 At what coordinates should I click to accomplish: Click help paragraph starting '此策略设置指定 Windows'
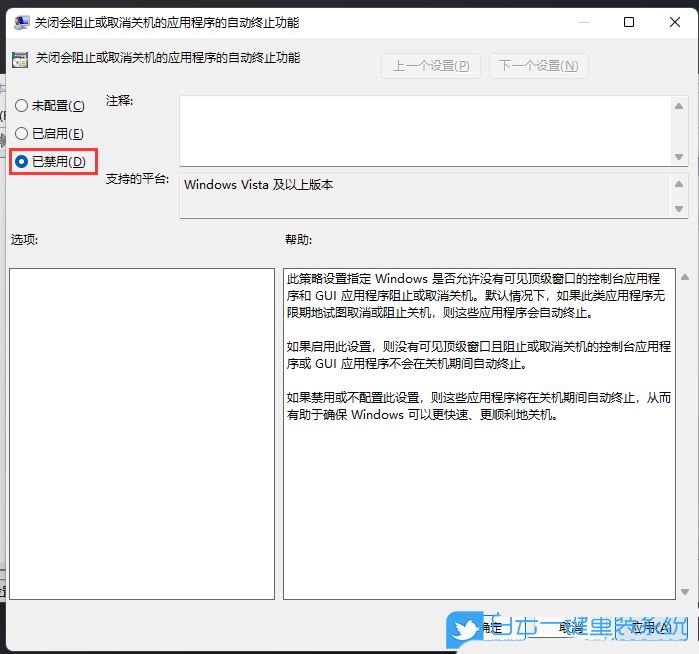pyautogui.click(x=476, y=296)
